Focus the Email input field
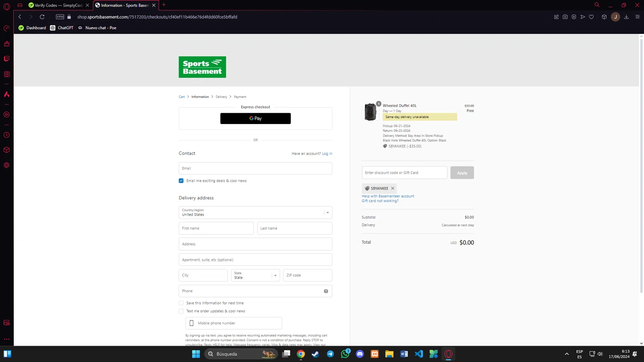This screenshot has height=362, width=644. pos(255,168)
